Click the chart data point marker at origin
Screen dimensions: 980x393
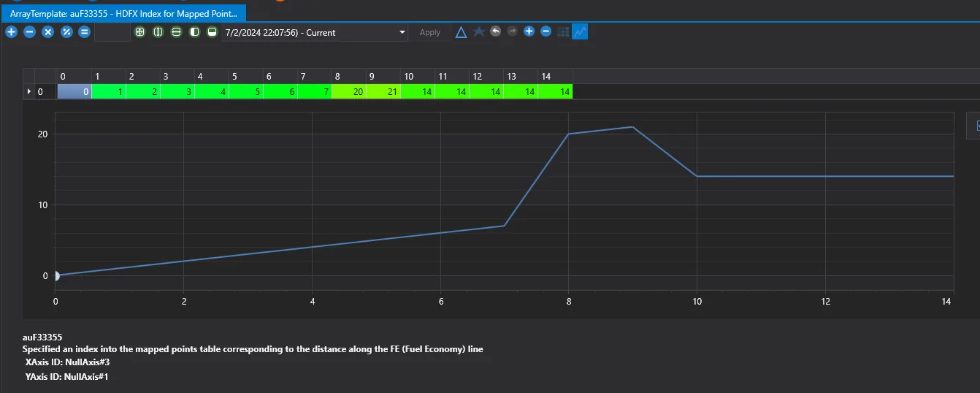[x=57, y=275]
